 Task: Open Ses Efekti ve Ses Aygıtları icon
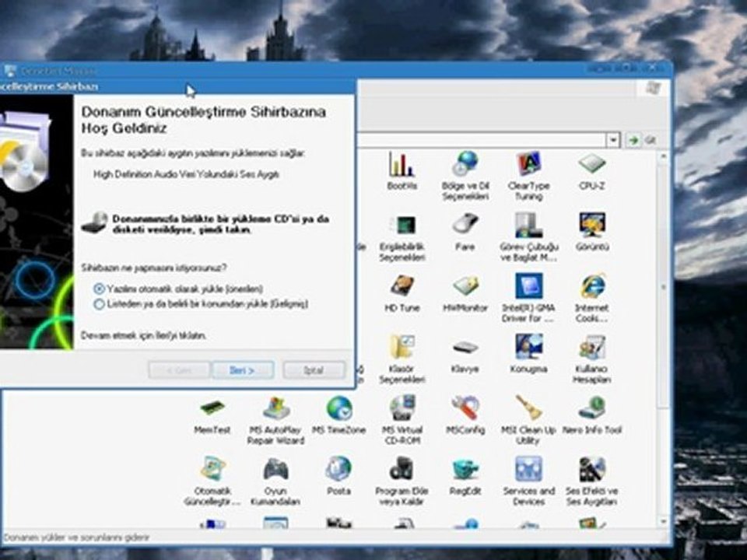pos(592,470)
